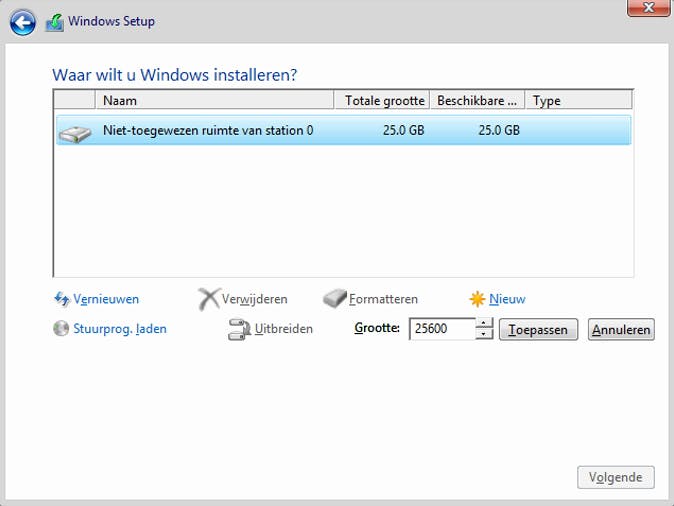Viewport: 674px width, 506px height.
Task: Decrease partition size with down arrow
Action: tap(485, 334)
